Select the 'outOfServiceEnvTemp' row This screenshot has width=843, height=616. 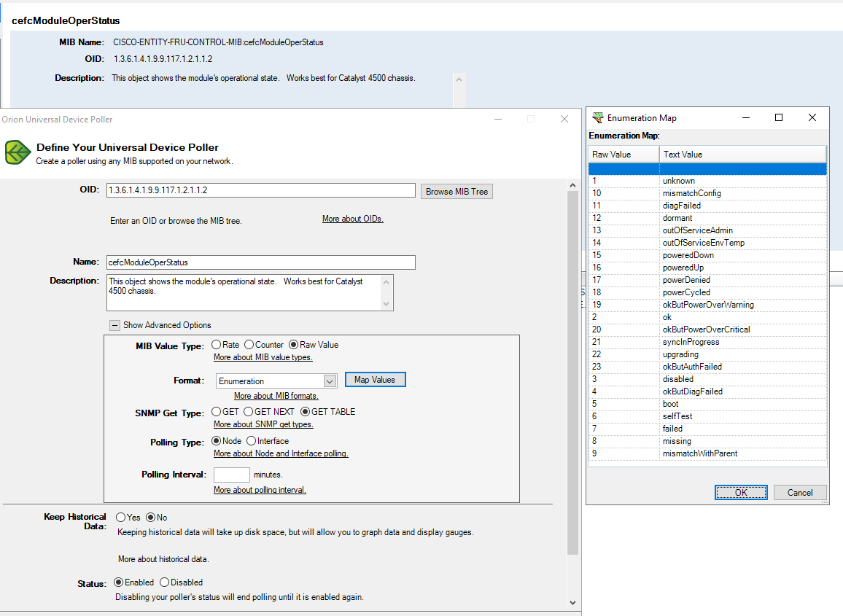[707, 243]
